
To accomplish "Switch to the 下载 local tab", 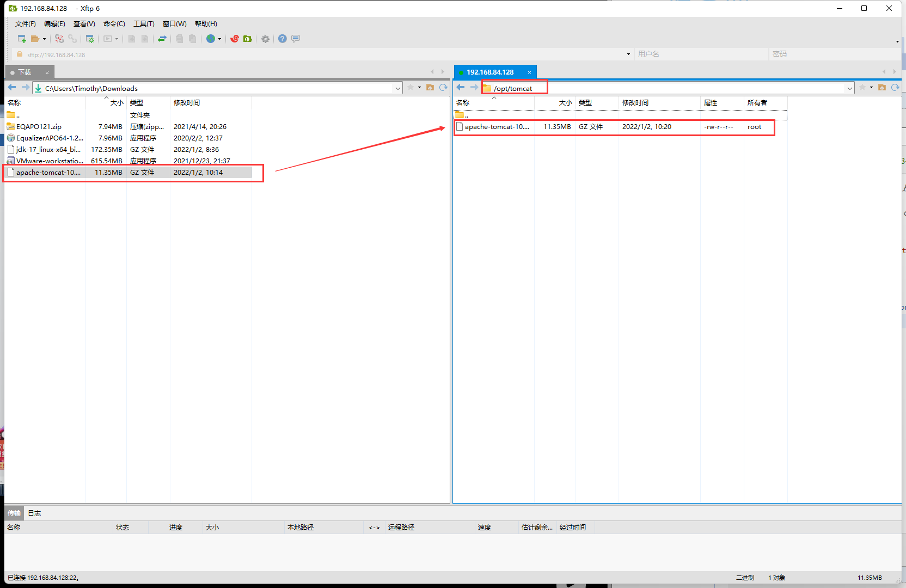I will click(x=25, y=72).
